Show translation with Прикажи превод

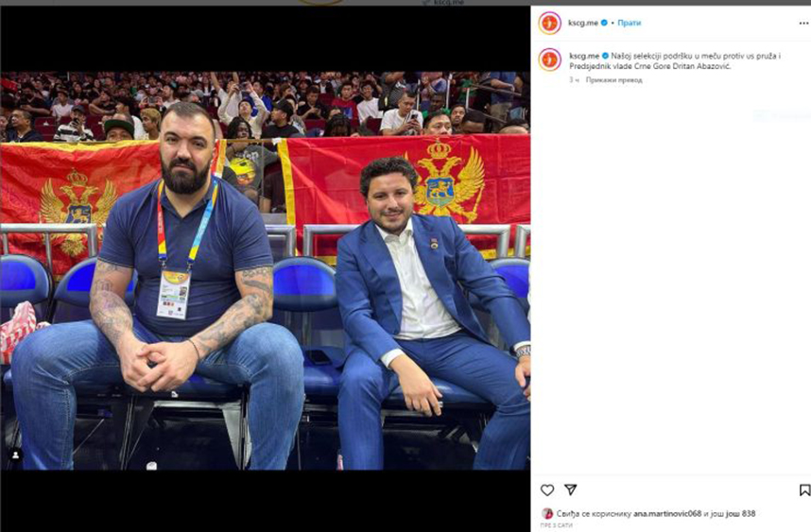pyautogui.click(x=614, y=79)
